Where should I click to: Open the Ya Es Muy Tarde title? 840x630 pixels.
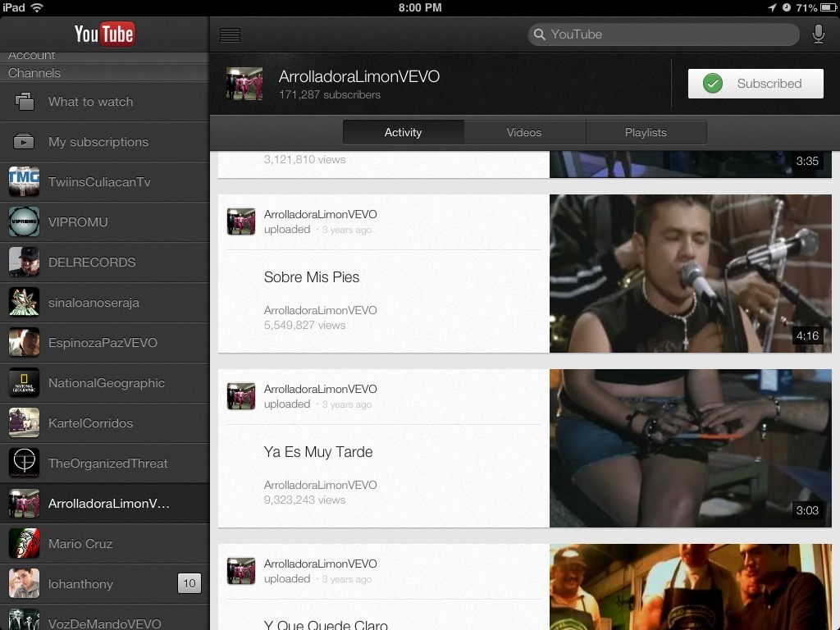coord(318,452)
